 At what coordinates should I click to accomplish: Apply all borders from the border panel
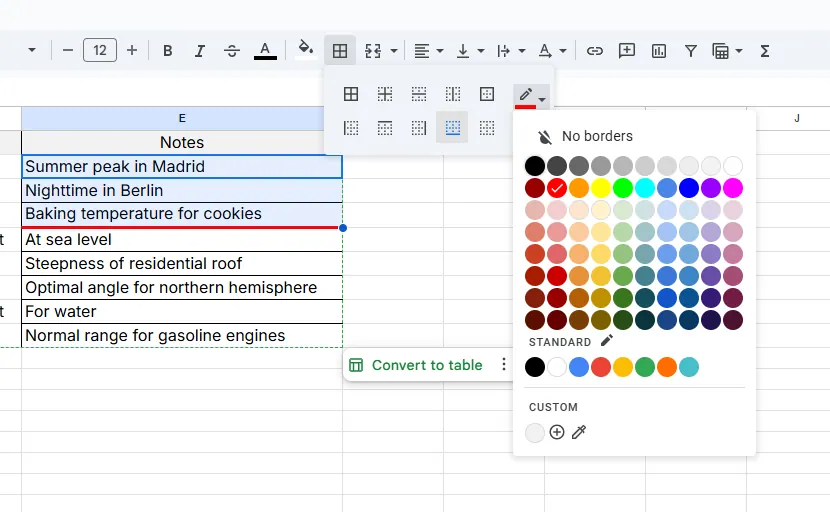click(x=351, y=94)
